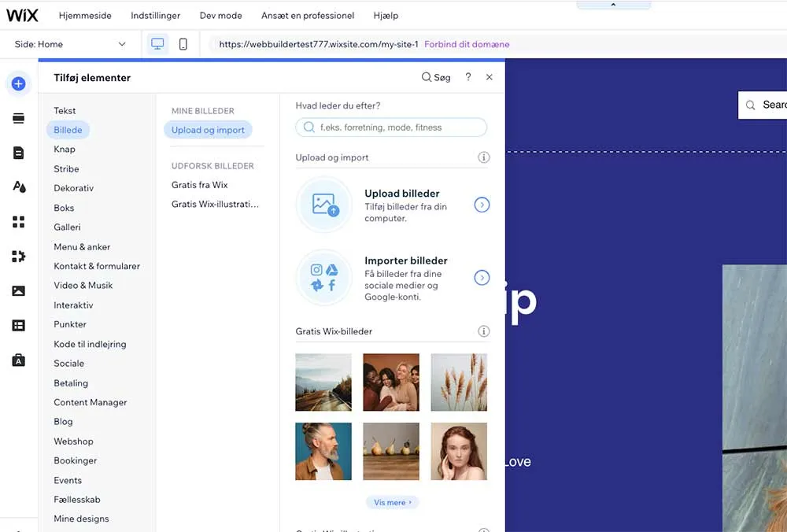Select Gratis fra Wix

pyautogui.click(x=200, y=185)
